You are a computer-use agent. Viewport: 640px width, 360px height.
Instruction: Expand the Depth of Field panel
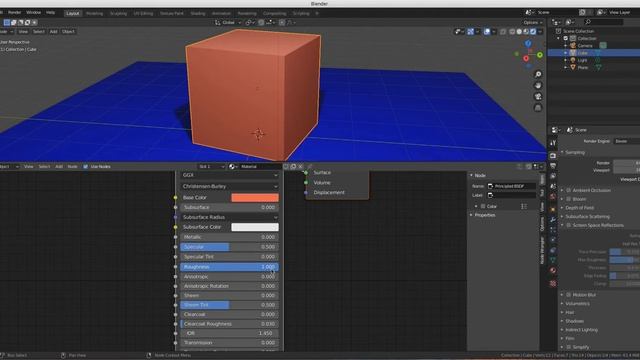click(x=580, y=208)
